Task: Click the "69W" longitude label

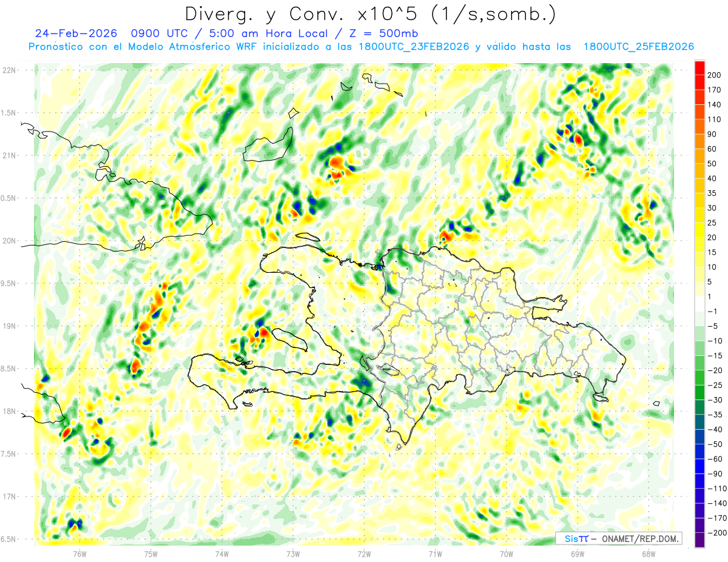Action: point(578,553)
